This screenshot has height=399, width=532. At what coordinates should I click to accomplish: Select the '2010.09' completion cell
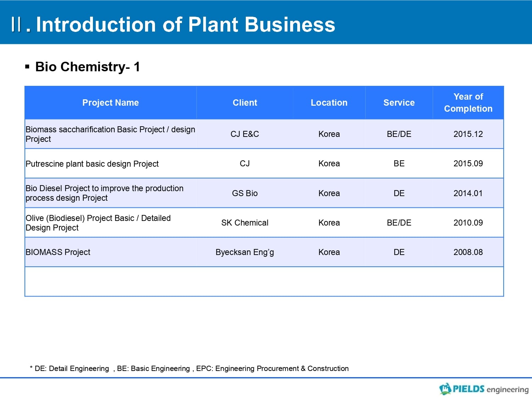(x=468, y=223)
